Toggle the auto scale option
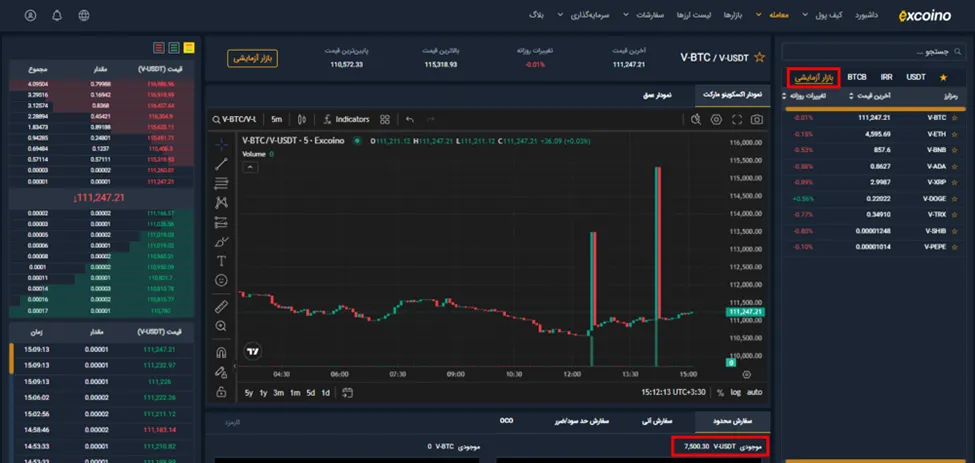 [754, 392]
